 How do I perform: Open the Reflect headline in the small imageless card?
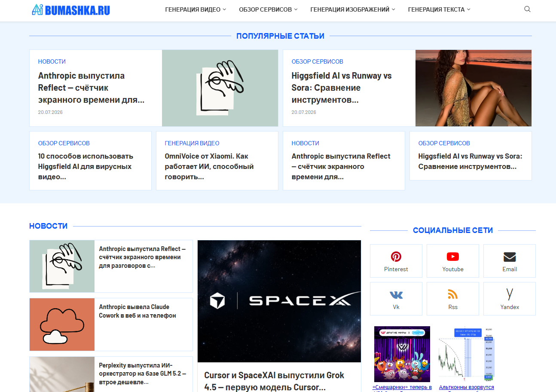point(341,166)
